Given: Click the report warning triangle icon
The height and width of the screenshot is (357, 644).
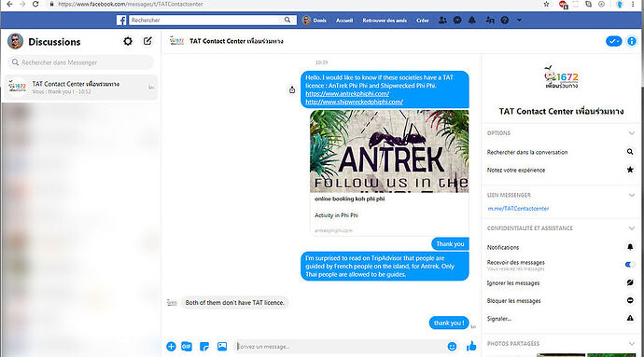Looking at the screenshot, I should click(x=630, y=318).
